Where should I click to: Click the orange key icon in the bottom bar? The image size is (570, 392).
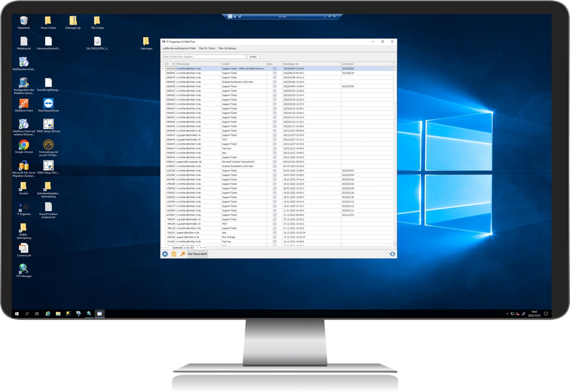tap(183, 254)
